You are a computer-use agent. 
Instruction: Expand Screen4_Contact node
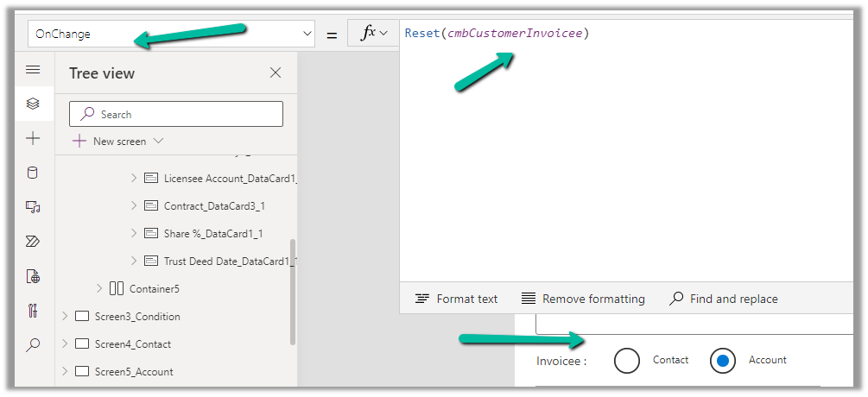point(65,343)
